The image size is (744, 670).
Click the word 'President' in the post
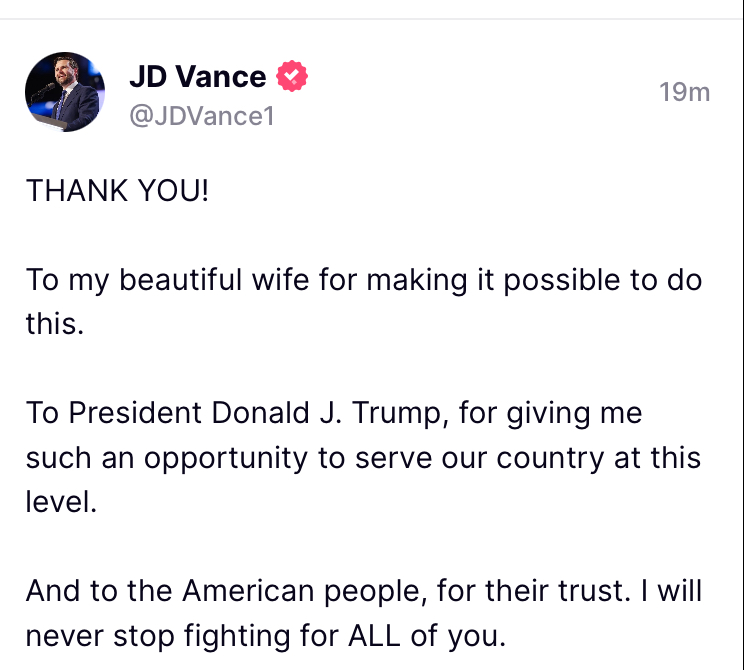click(x=132, y=413)
